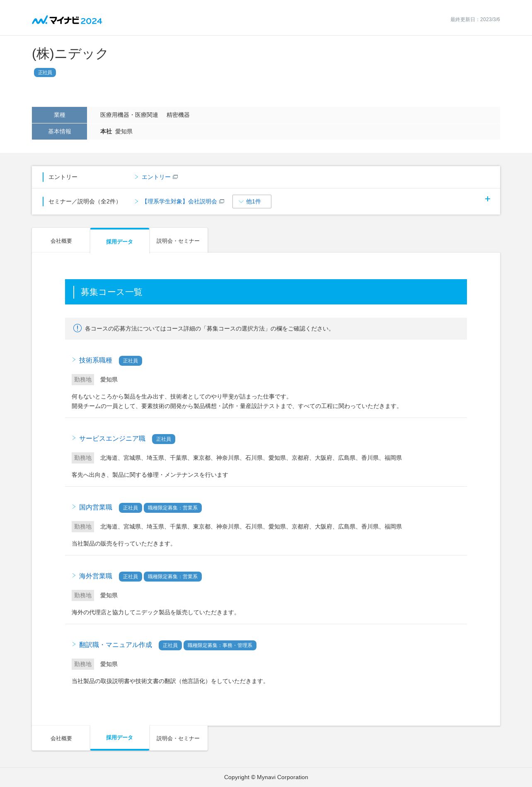Viewport: 532px width, 787px height.
Task: Click chevron arrow before サービスエンジニア職
Action: [74, 438]
